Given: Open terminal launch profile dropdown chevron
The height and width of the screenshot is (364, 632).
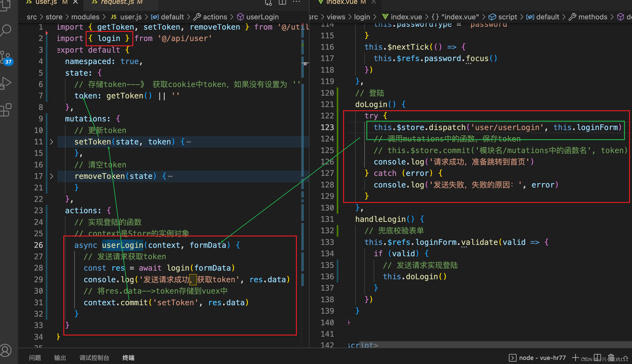Looking at the screenshot, I should tap(585, 358).
